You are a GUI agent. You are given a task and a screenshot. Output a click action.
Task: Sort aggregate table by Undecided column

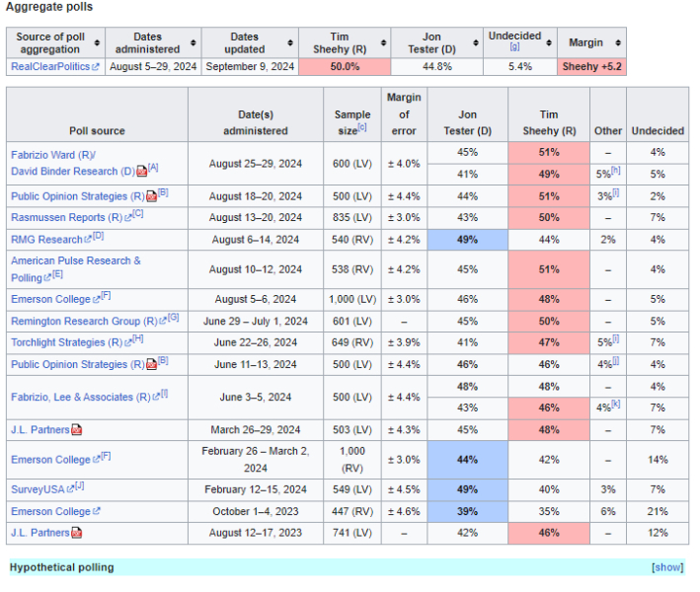(x=549, y=42)
